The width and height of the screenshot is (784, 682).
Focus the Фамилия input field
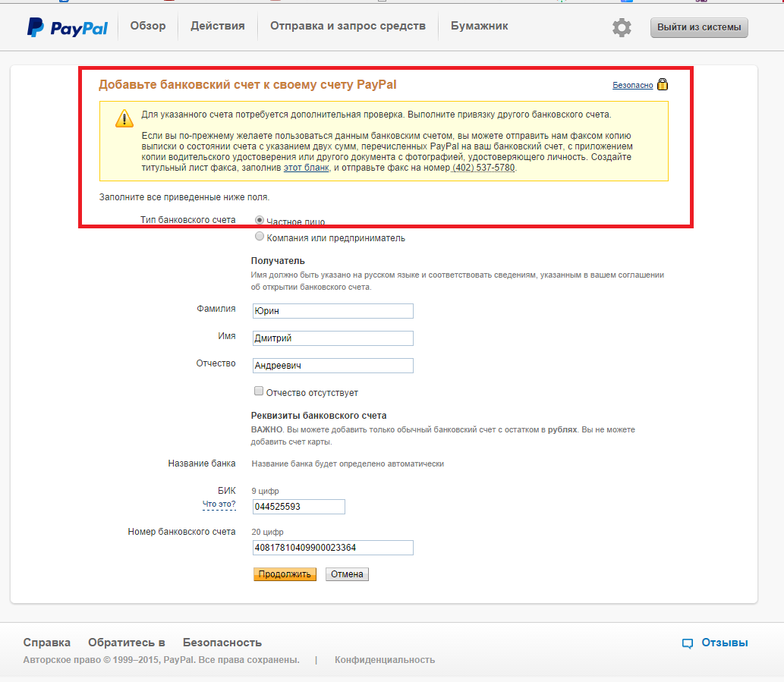click(x=333, y=311)
